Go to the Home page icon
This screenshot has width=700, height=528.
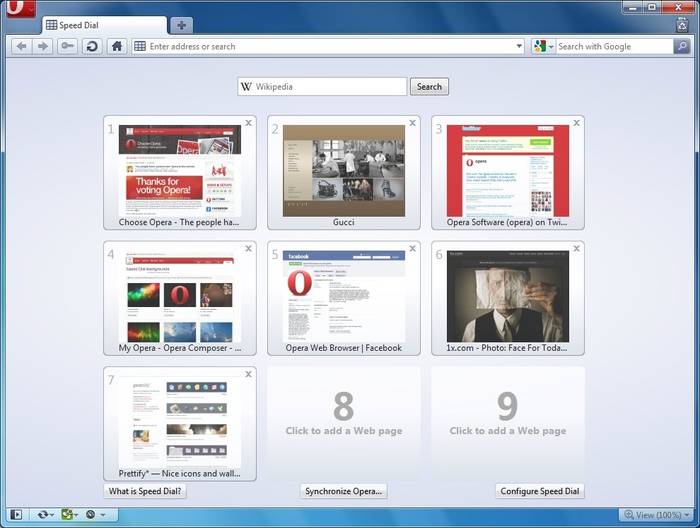(x=117, y=46)
